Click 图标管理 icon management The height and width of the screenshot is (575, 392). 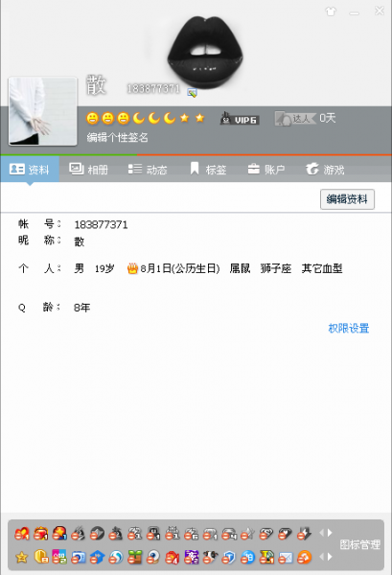359,544
